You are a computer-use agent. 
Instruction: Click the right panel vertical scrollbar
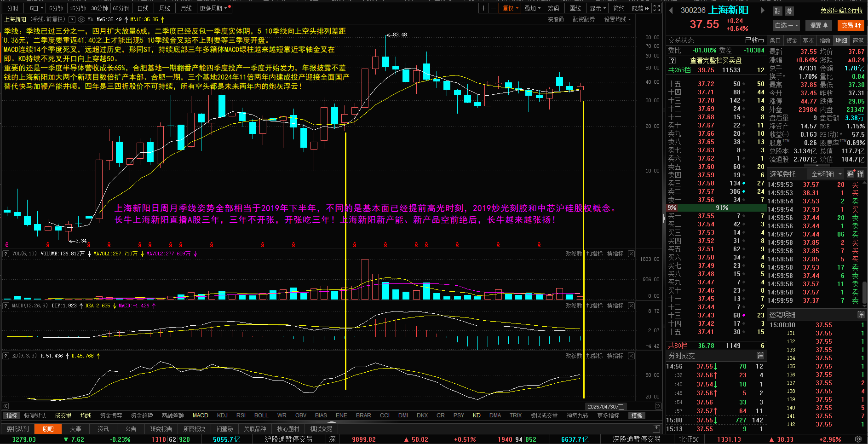pos(865,292)
